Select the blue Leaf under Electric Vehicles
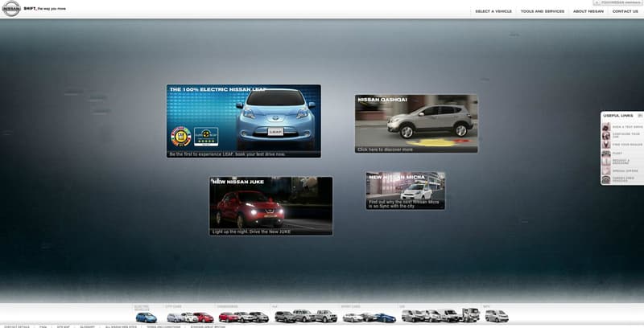644x328 pixels. pos(147,318)
